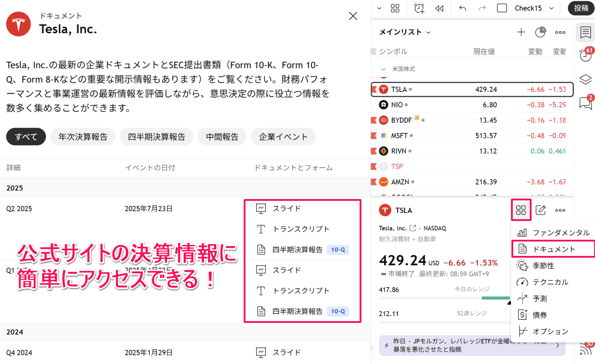Open the pie chart icon beside メインリスト
The image size is (595, 364).
click(540, 32)
